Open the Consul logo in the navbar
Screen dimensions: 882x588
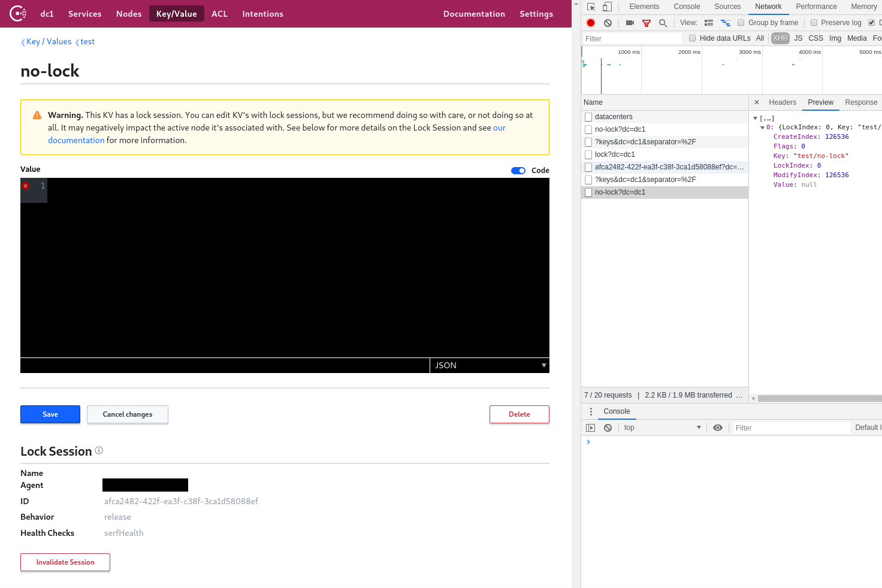(x=17, y=13)
